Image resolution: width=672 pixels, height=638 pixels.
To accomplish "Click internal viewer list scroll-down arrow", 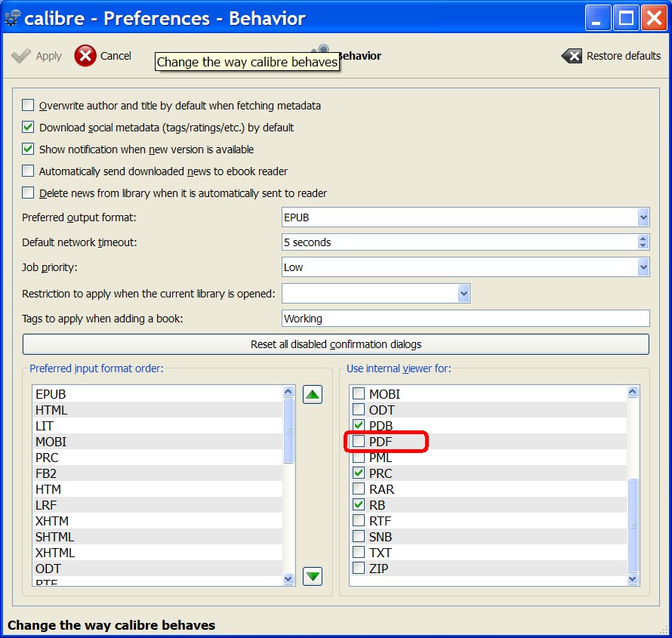I will tap(633, 579).
